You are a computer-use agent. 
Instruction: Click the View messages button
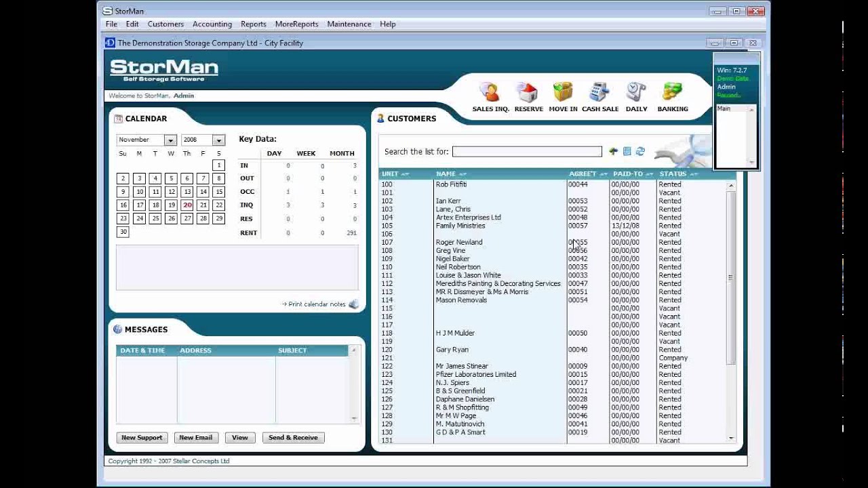tap(240, 438)
